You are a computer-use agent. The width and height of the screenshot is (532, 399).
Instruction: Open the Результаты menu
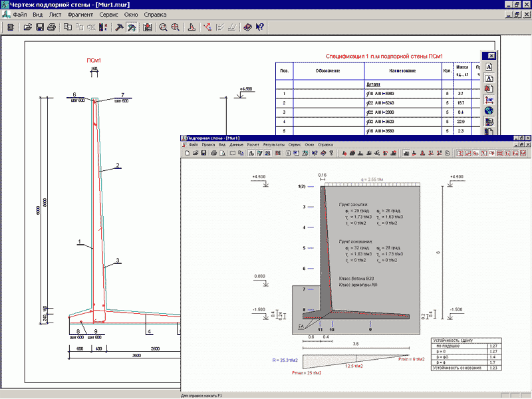click(x=273, y=144)
